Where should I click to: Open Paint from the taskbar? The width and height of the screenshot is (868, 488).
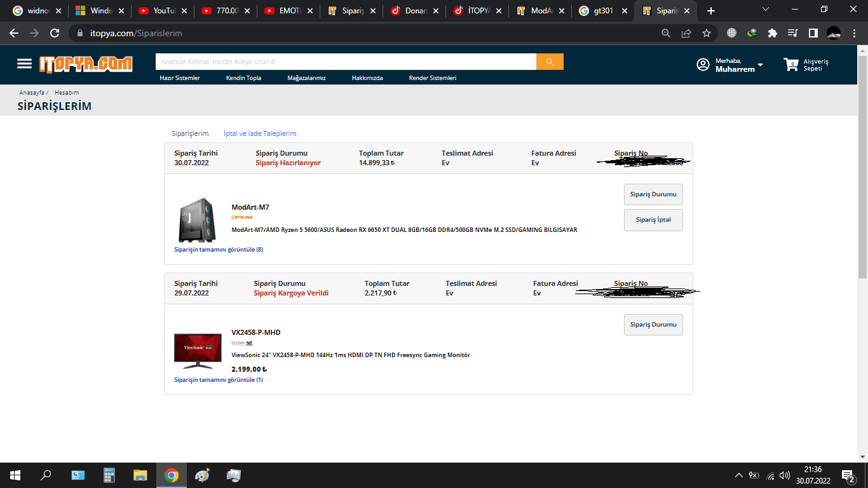point(202,475)
